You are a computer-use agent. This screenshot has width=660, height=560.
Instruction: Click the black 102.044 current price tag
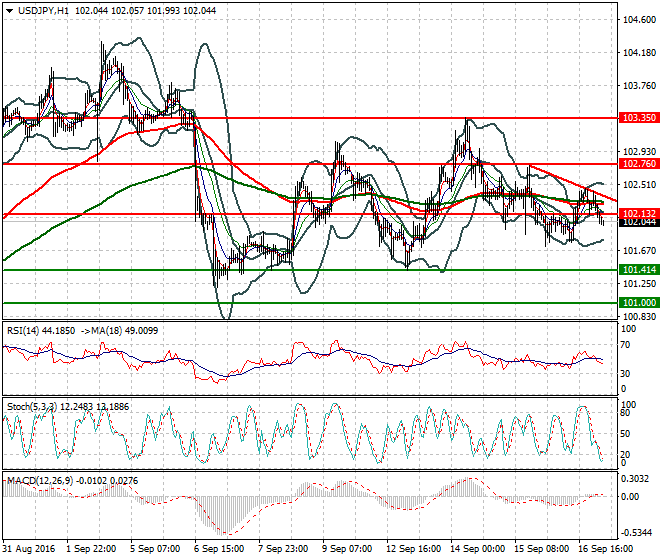pos(638,222)
